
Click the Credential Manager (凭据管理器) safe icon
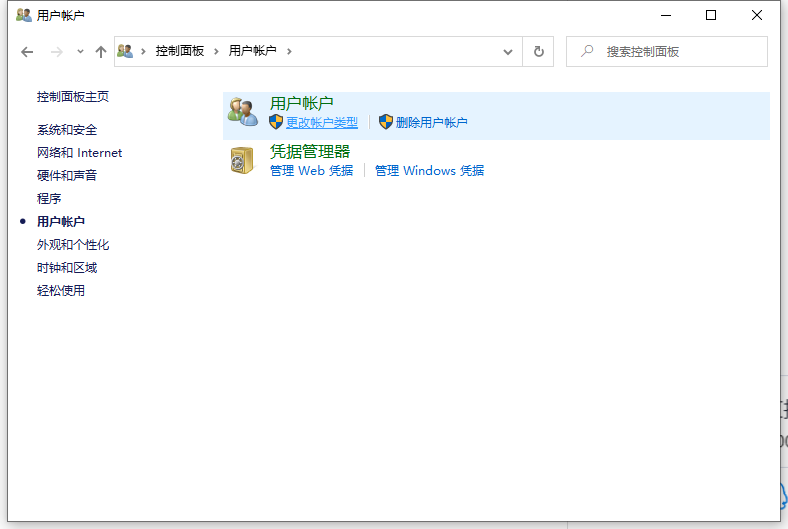242,160
